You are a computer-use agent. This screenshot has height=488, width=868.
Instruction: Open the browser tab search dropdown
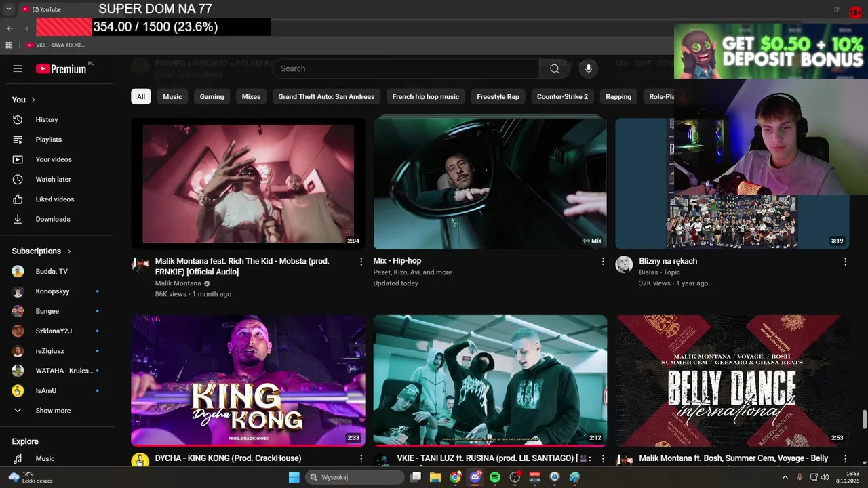point(9,9)
